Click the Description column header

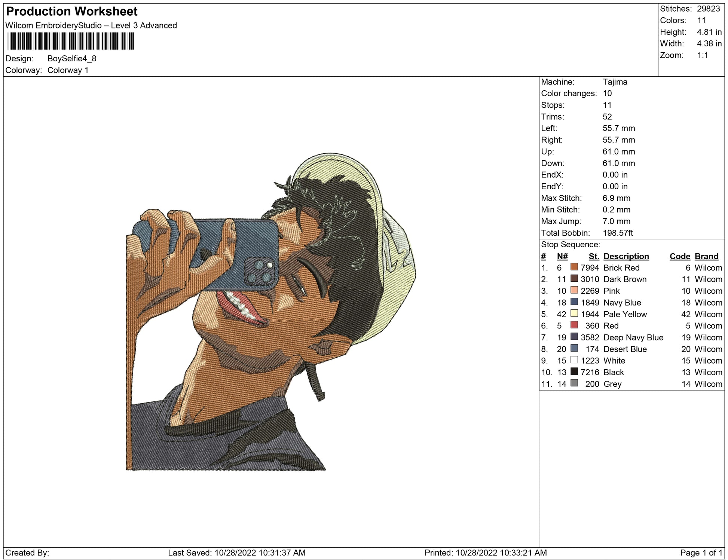pos(626,256)
